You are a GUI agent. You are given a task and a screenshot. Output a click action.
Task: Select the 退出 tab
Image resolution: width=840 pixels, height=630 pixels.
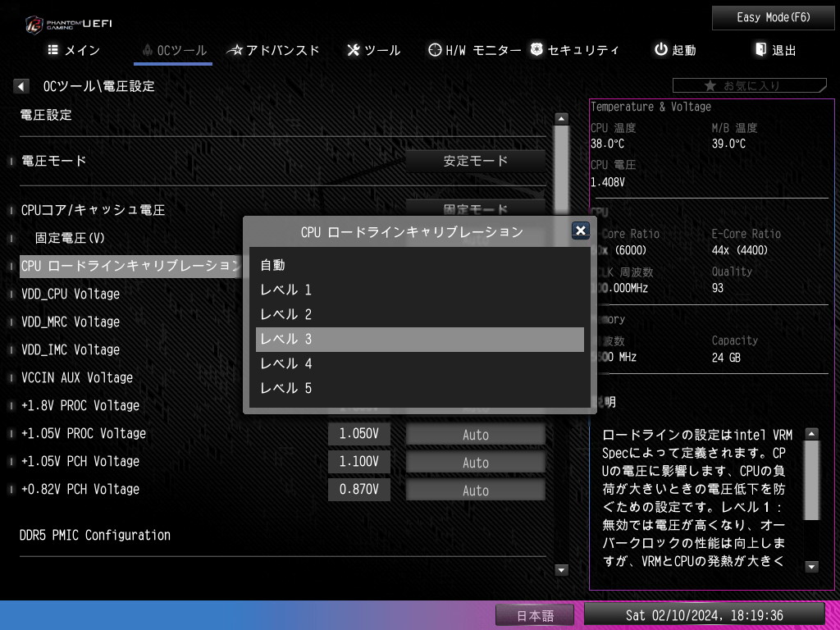point(776,50)
